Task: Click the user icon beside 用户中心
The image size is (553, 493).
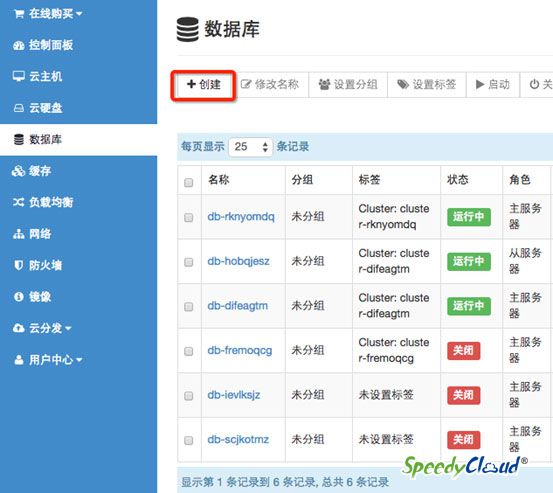Action: point(19,360)
